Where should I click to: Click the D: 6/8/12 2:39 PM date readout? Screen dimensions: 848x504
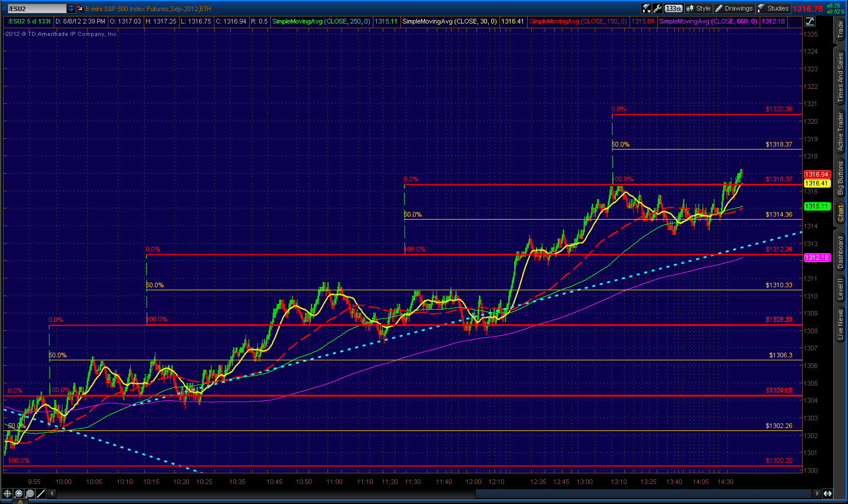tap(81, 21)
